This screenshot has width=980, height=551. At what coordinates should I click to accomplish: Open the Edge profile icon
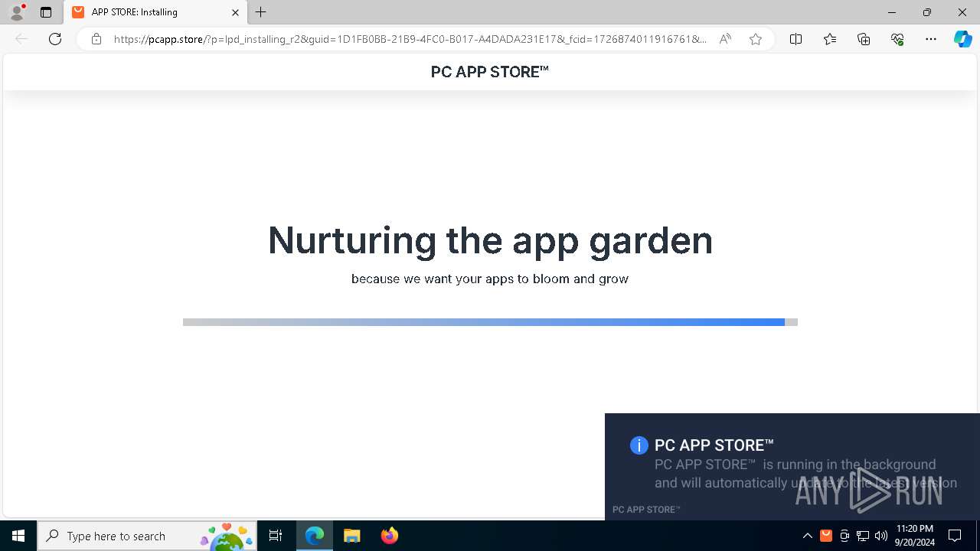(17, 12)
